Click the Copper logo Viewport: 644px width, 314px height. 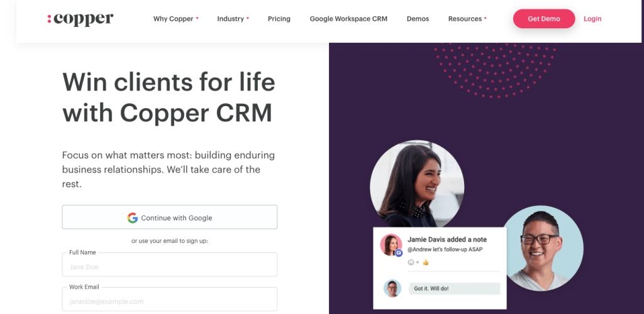(x=80, y=19)
